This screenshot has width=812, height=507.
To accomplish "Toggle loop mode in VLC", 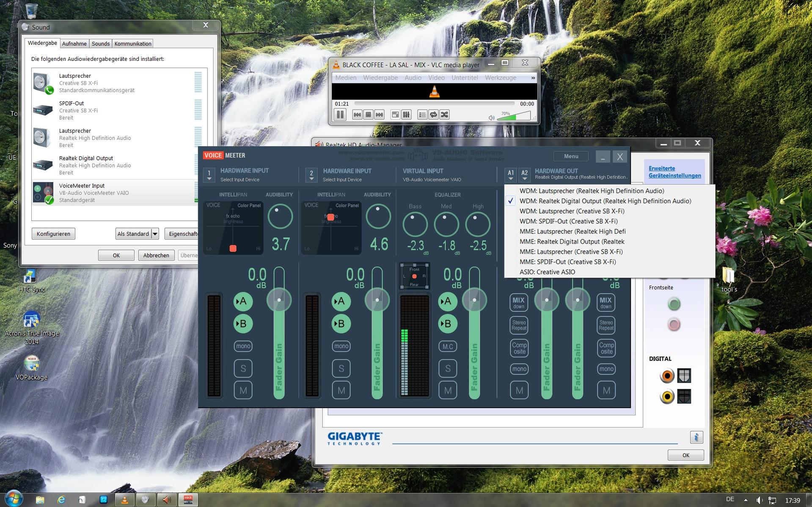I will (433, 115).
